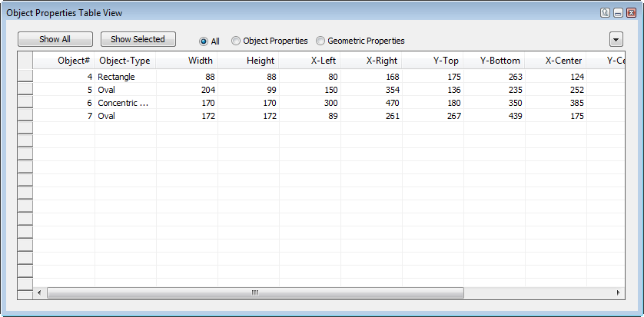The height and width of the screenshot is (317, 644).
Task: Open the dropdown arrow menu above the table
Action: coord(616,40)
